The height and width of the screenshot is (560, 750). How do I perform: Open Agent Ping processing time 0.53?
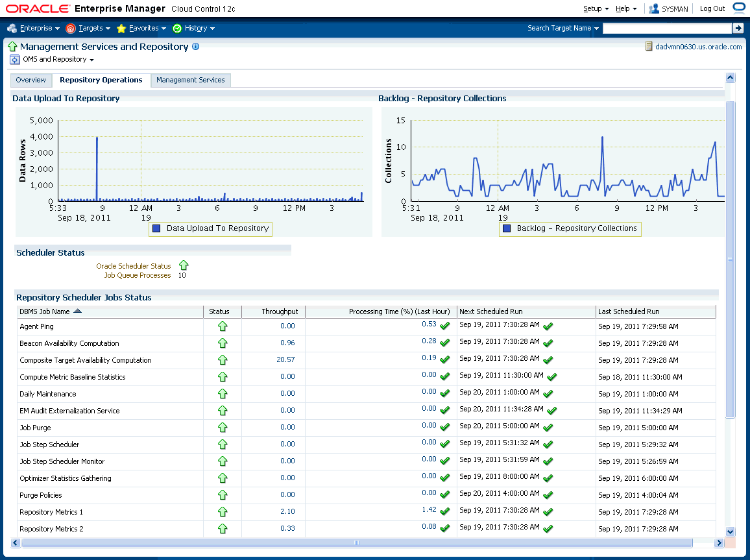click(x=429, y=324)
